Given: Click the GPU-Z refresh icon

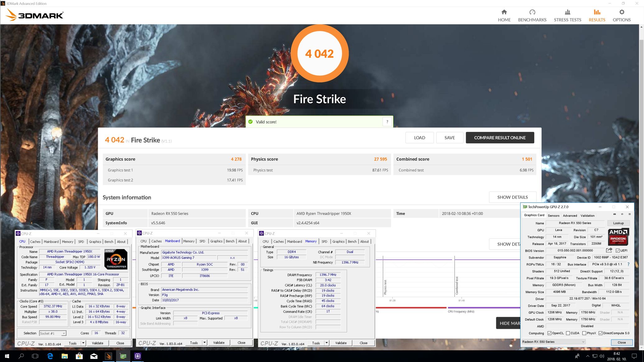Looking at the screenshot, I should 622,214.
